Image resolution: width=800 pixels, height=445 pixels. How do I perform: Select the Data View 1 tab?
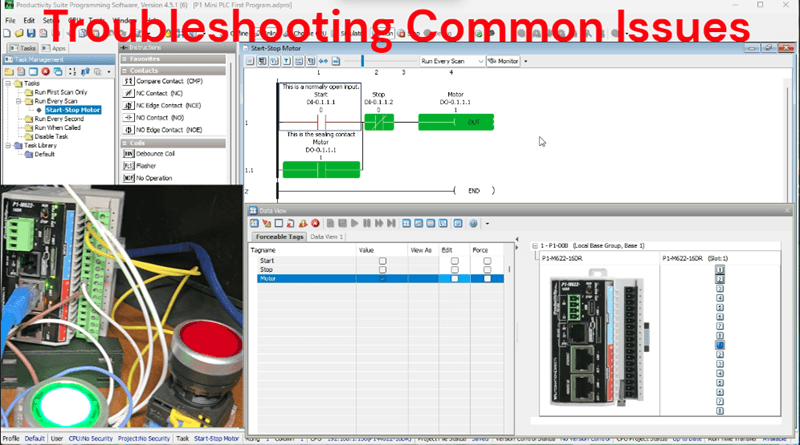coord(327,237)
